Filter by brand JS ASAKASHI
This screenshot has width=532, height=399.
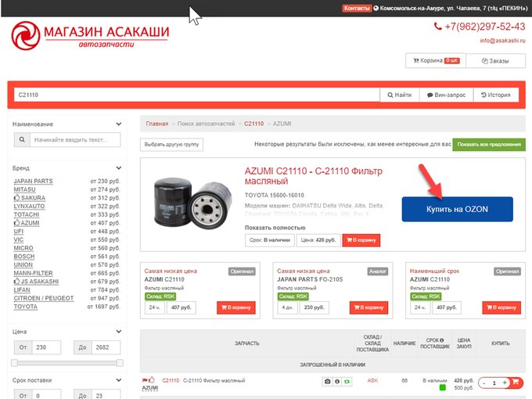pos(36,282)
